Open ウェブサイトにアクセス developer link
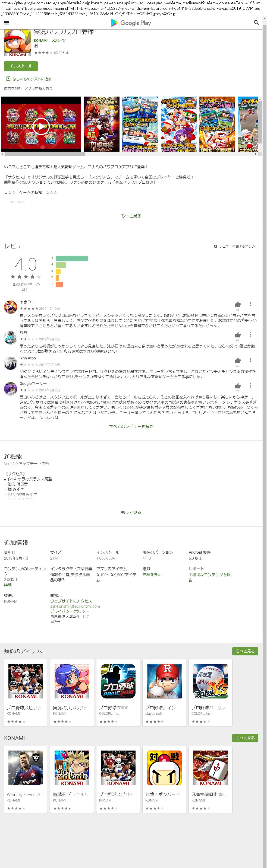The image size is (267, 868). coord(71,601)
